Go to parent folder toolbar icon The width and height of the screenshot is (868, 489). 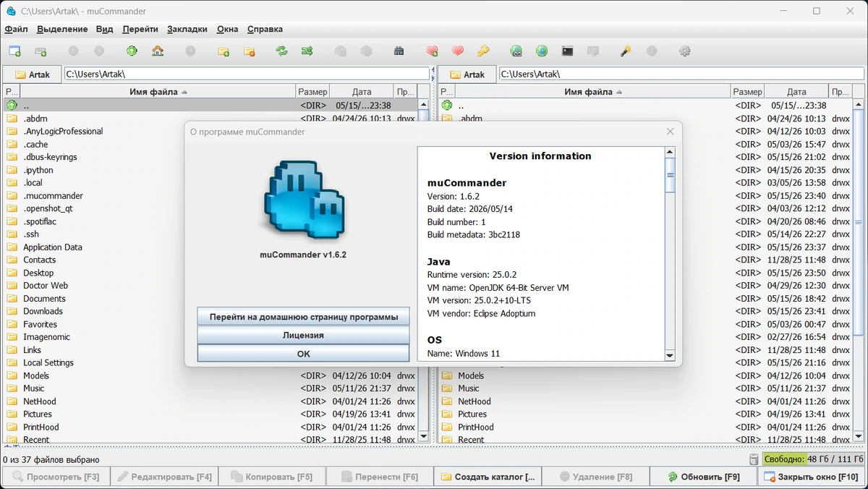[132, 51]
